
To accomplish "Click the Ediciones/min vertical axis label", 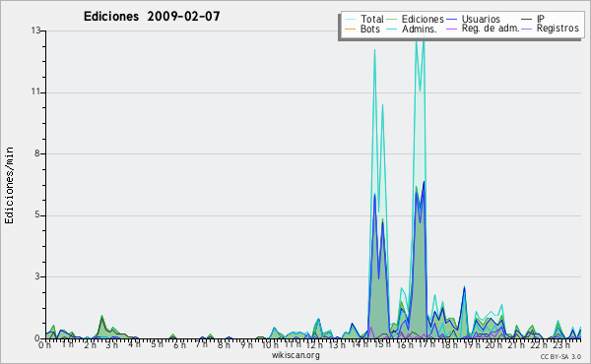I will coord(9,185).
